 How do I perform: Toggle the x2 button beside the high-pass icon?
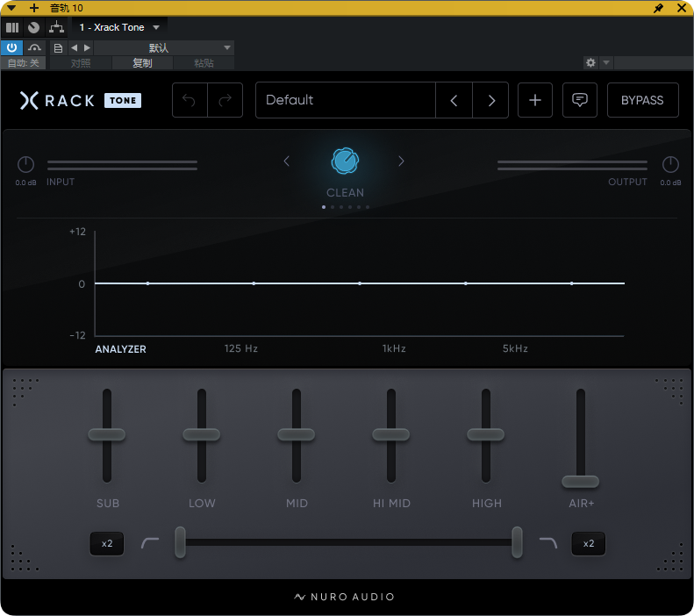[x=107, y=543]
